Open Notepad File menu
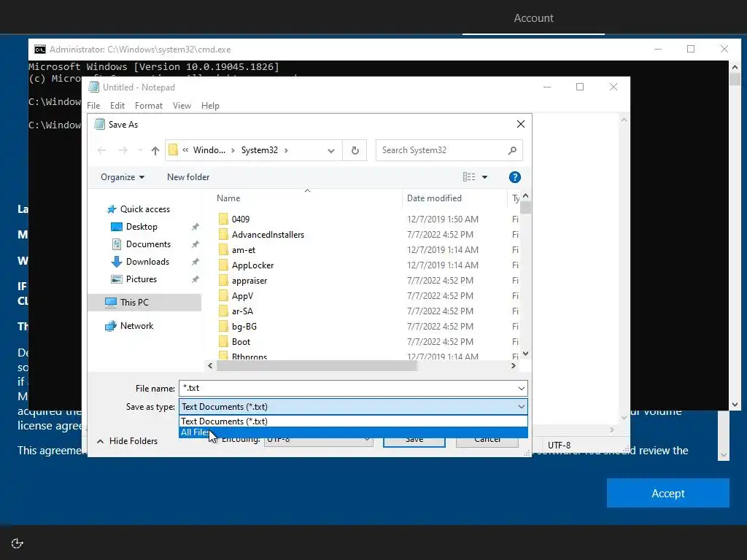This screenshot has height=560, width=747. (93, 106)
